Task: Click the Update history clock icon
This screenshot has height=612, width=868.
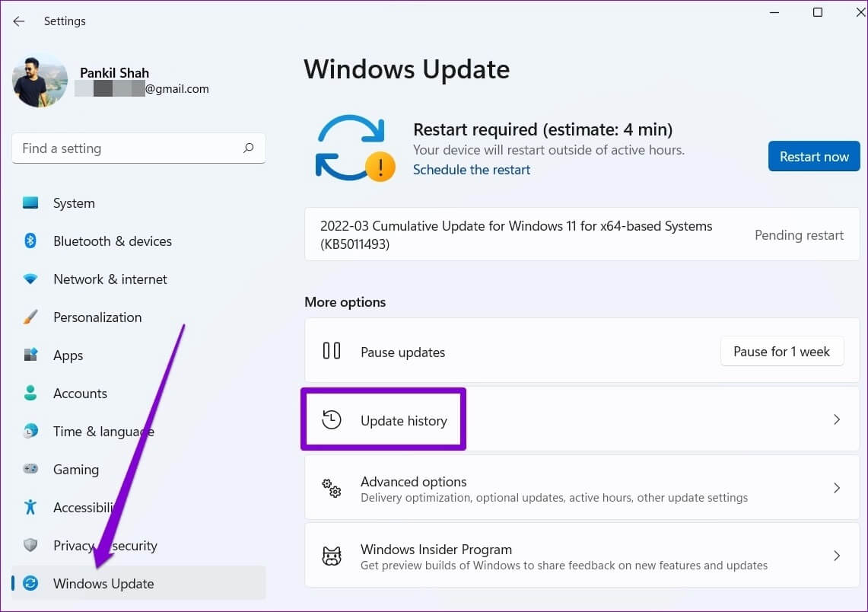Action: (x=332, y=420)
